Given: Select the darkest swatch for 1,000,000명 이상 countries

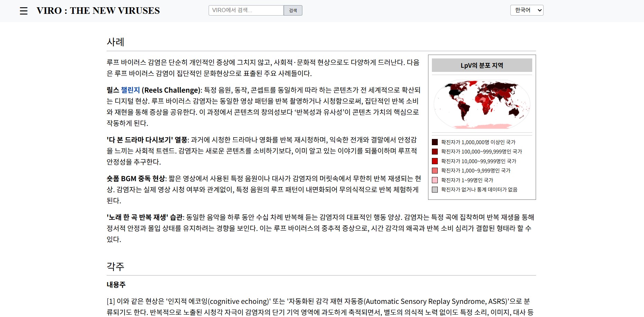Looking at the screenshot, I should pos(435,141).
